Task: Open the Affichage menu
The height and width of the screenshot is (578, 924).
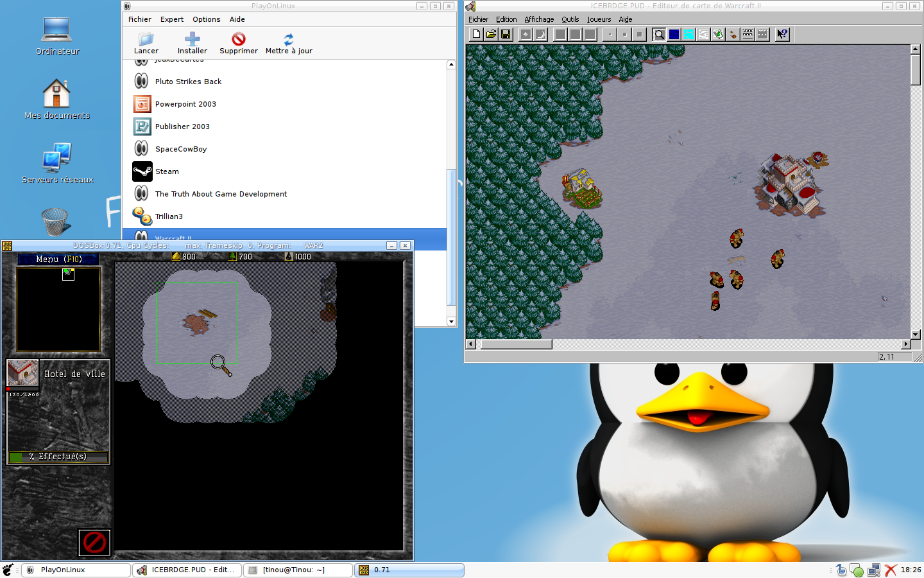Action: point(539,19)
